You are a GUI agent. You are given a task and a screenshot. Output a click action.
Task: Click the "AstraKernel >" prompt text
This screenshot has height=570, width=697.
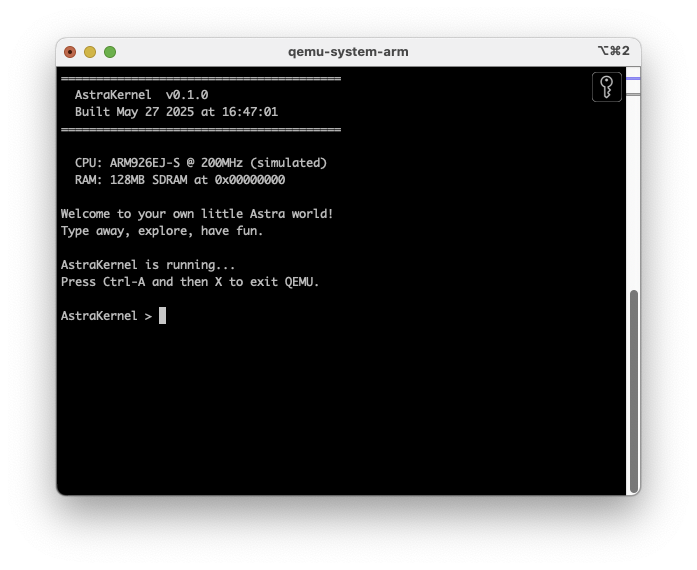106,316
